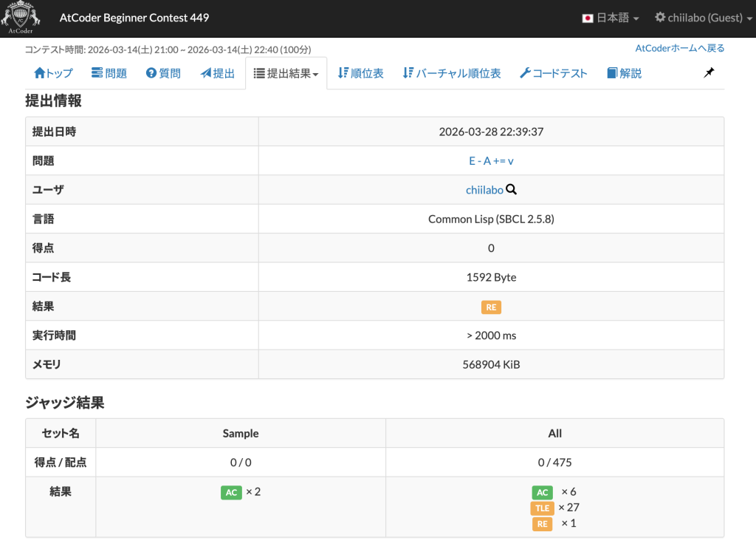Viewport: 756px width, 549px height.
Task: Click the RE result badge in 結果 row
Action: click(491, 307)
